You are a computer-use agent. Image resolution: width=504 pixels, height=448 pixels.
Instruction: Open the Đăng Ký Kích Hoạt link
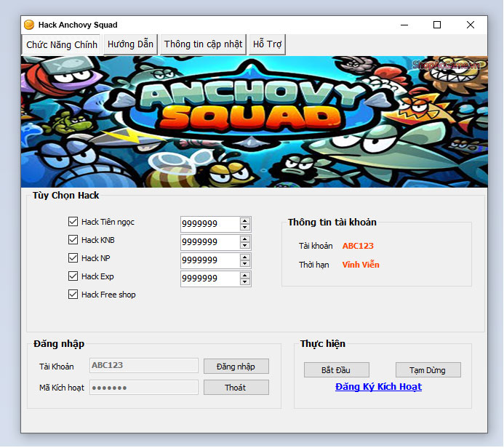[378, 387]
